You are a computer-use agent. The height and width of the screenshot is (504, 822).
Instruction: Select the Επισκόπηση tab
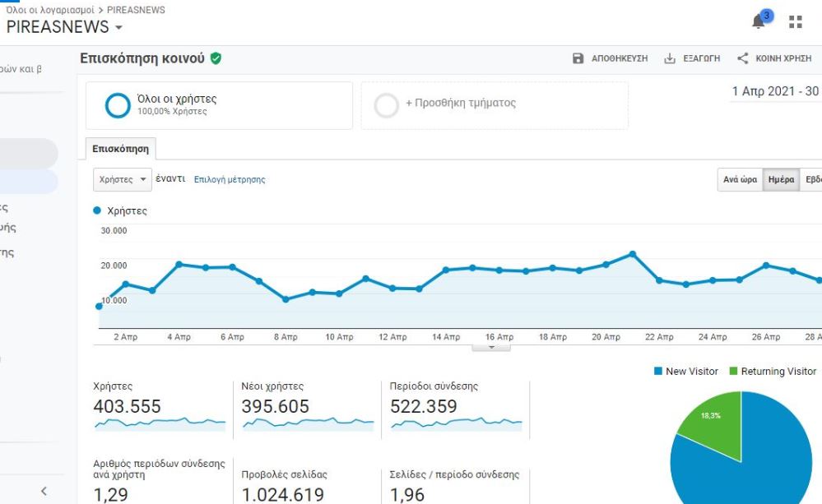pyautogui.click(x=120, y=149)
